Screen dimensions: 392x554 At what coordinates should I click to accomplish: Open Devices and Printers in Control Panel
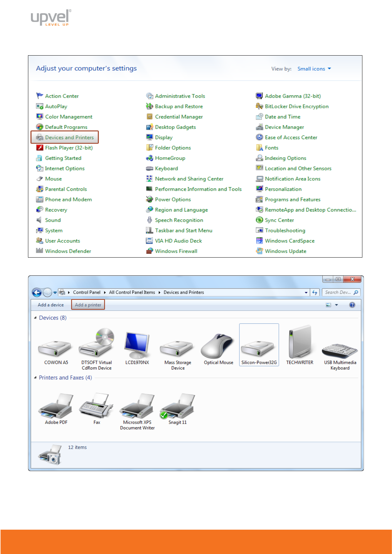69,138
